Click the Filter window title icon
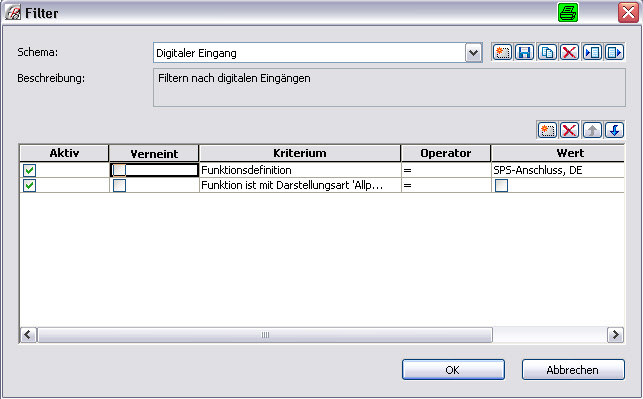Screen dimensions: 643x399 pos(13,13)
